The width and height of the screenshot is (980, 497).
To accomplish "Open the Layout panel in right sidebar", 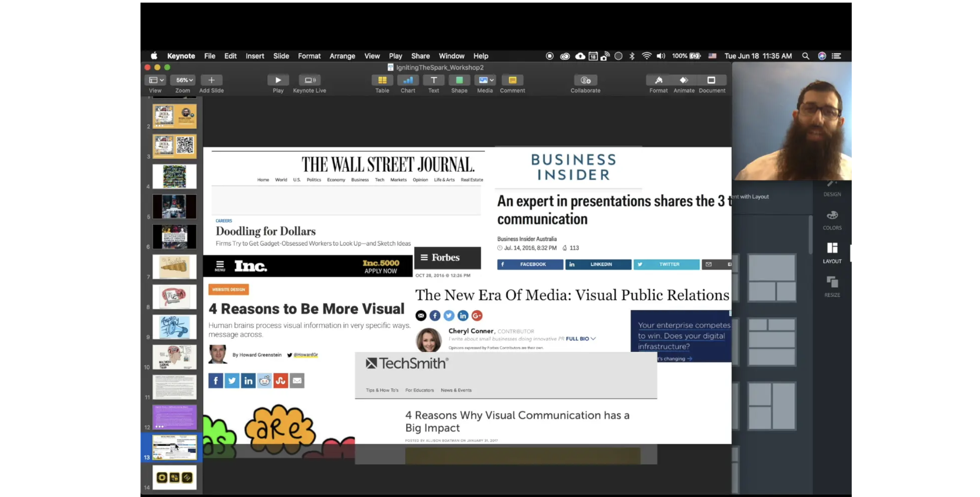I will (x=832, y=253).
